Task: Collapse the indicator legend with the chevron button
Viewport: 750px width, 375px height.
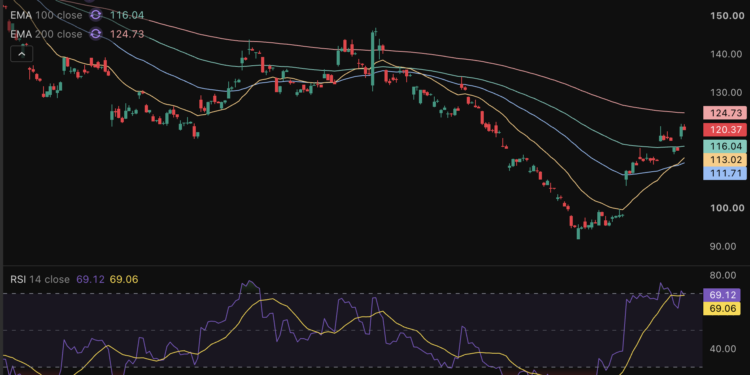Action: (22, 54)
